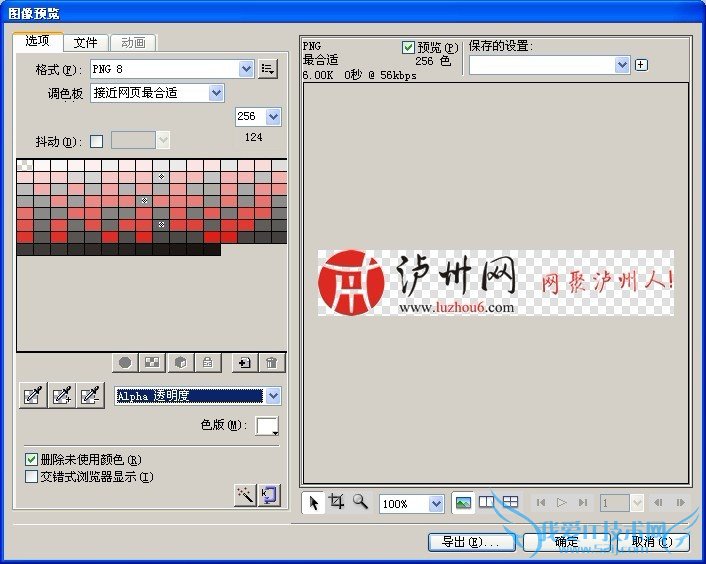This screenshot has width=706, height=564.
Task: Select the zoom magnifier tool
Action: [x=360, y=501]
